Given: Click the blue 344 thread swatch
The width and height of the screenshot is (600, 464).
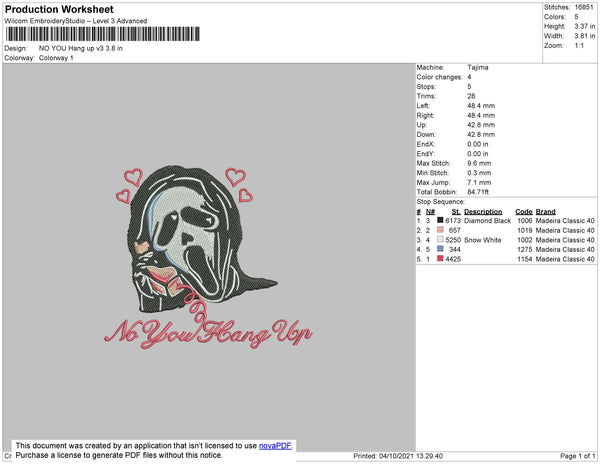Looking at the screenshot, I should [x=440, y=249].
